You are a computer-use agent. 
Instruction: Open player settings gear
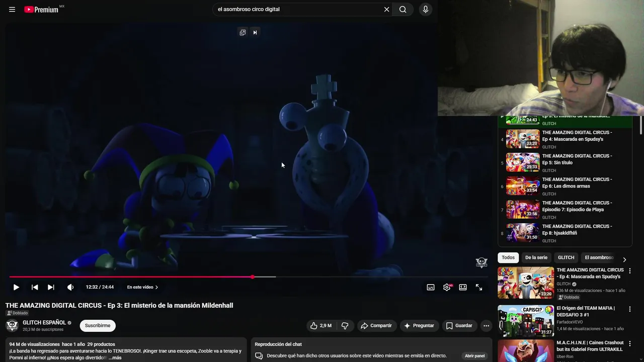[x=447, y=287]
